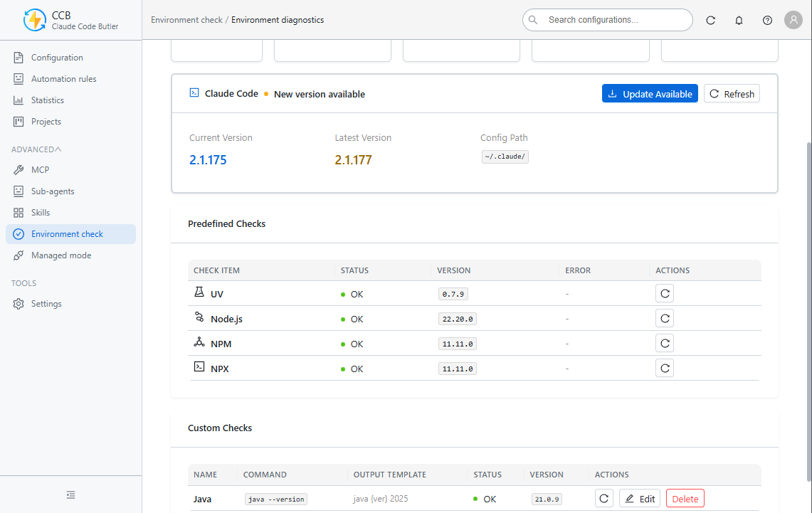Screen dimensions: 812x513
Task: Click the java --version command
Action: click(x=276, y=499)
